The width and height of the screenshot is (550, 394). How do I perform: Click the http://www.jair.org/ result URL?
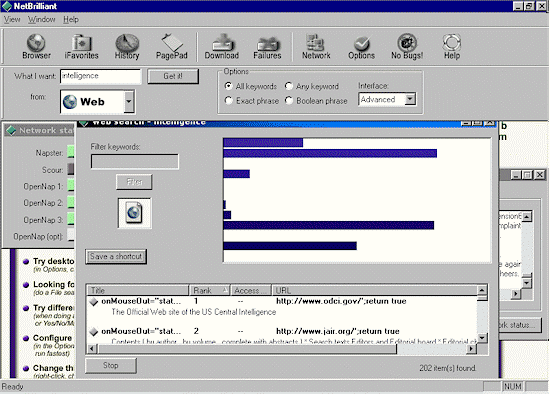(x=338, y=331)
